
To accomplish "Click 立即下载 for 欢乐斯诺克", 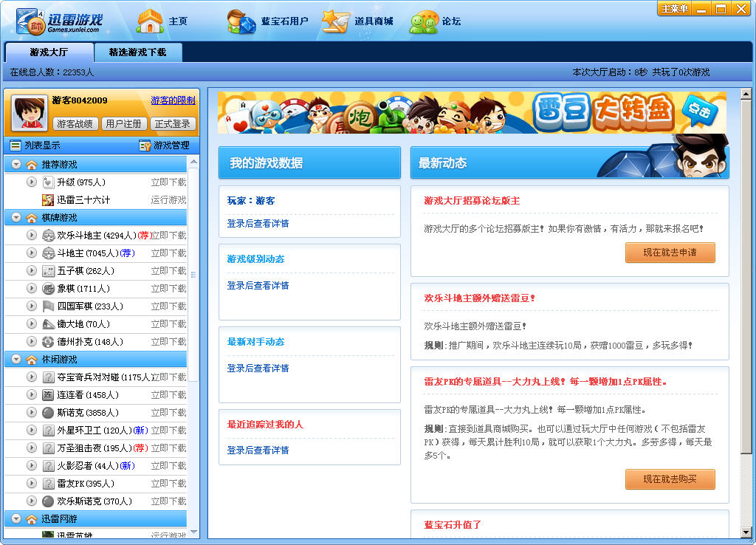I will click(x=169, y=501).
